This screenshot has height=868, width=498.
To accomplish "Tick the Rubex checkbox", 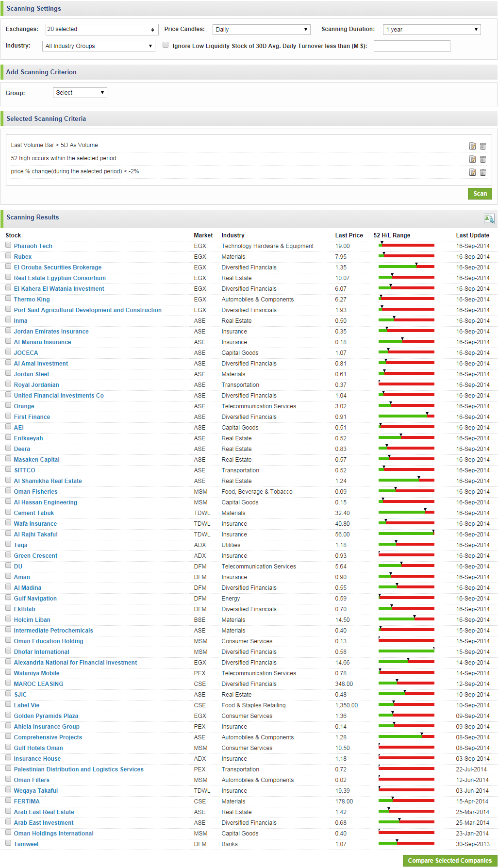I will (8, 256).
